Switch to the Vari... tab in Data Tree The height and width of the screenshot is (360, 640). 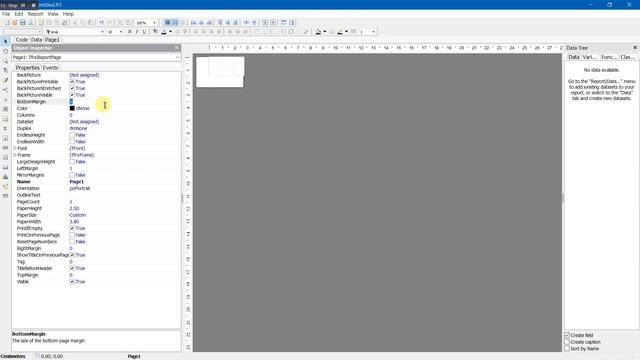[589, 57]
